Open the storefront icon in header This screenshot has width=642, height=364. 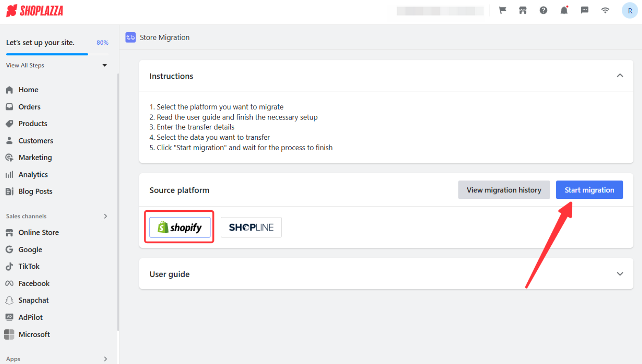pyautogui.click(x=523, y=10)
